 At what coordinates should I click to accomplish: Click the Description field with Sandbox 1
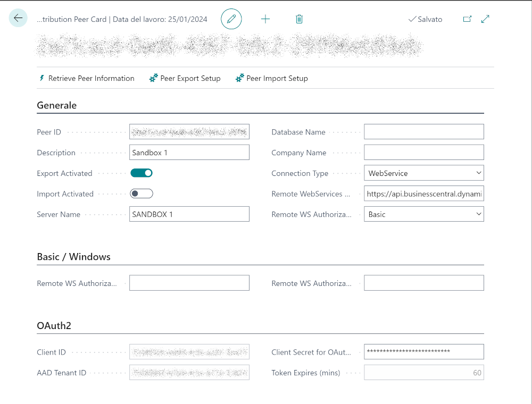coord(189,153)
